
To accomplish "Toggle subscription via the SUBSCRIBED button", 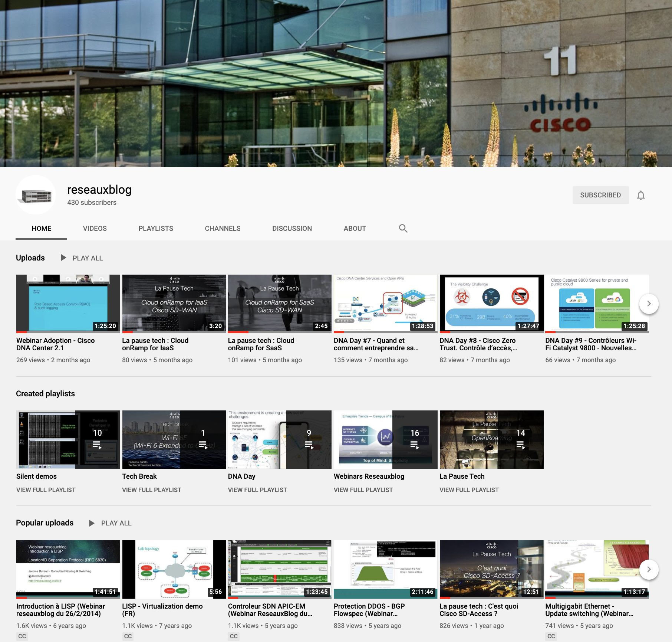I will pos(600,195).
